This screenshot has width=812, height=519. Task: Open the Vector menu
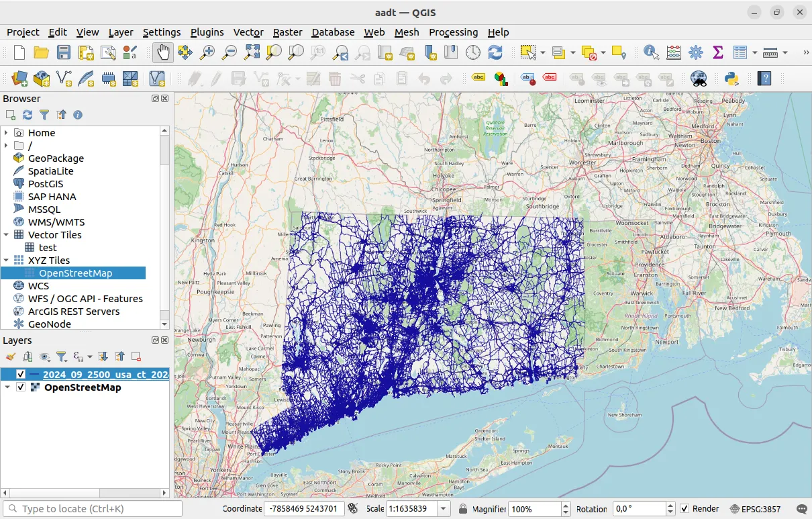click(248, 32)
